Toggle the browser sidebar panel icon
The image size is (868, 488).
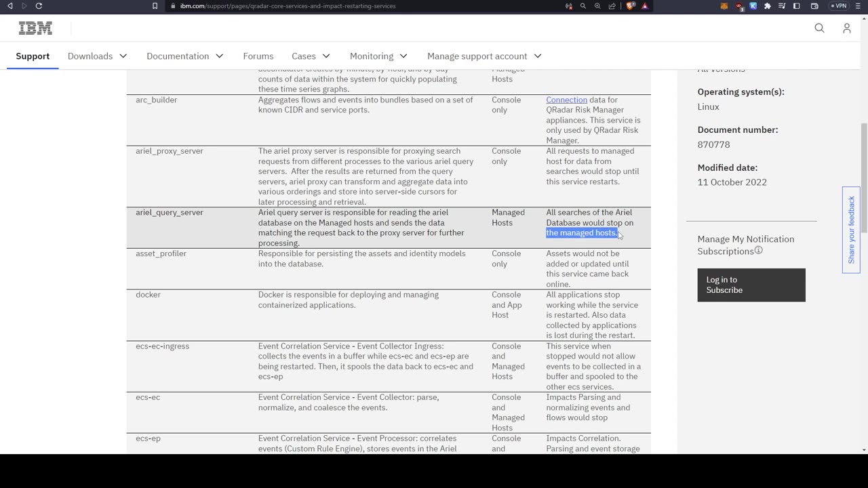pos(797,6)
